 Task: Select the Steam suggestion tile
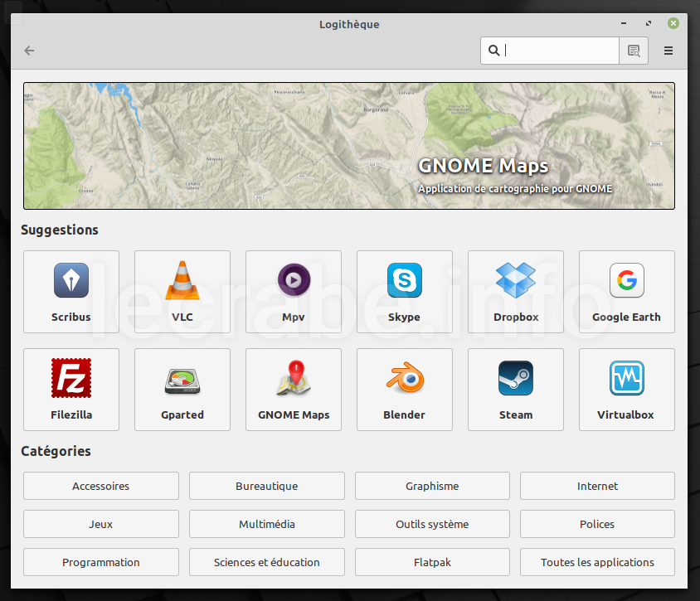516,390
